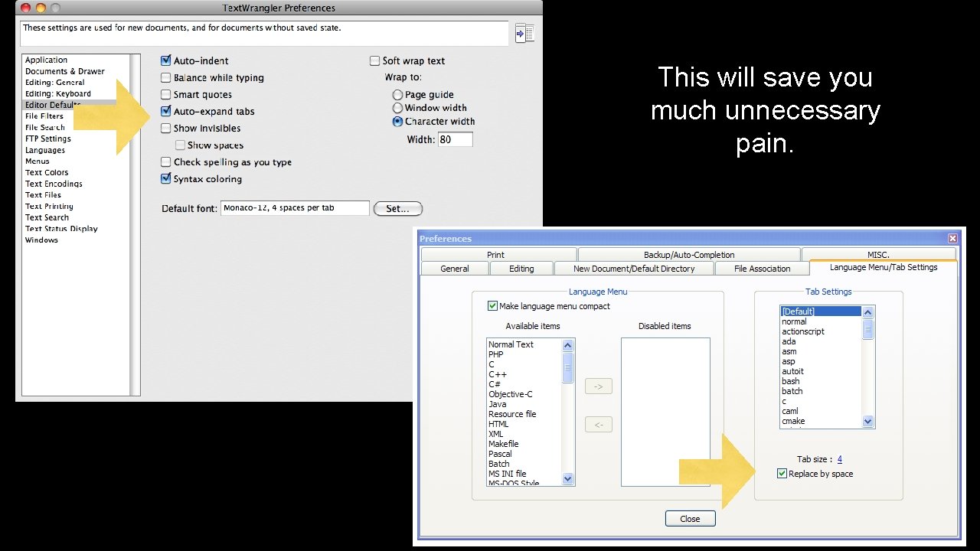Toggle Auto-expand tabs checkbox
The width and height of the screenshot is (980, 551).
[x=165, y=111]
